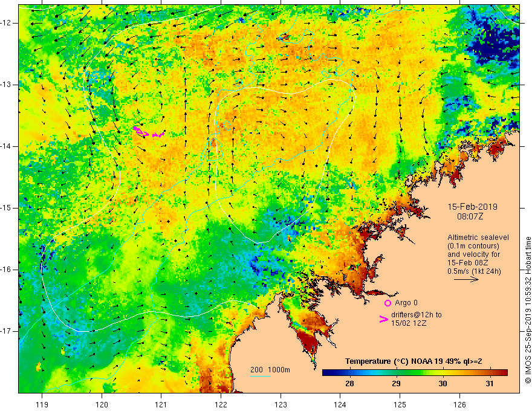
Task: Click the latitude label '-13'
Action: tap(5, 85)
